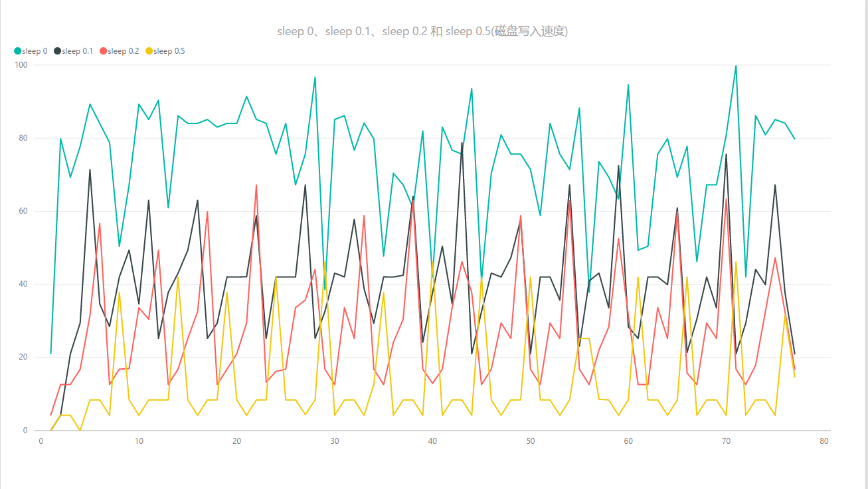The width and height of the screenshot is (868, 489).
Task: Click the teal sleep 0 legend marker
Action: tap(17, 51)
